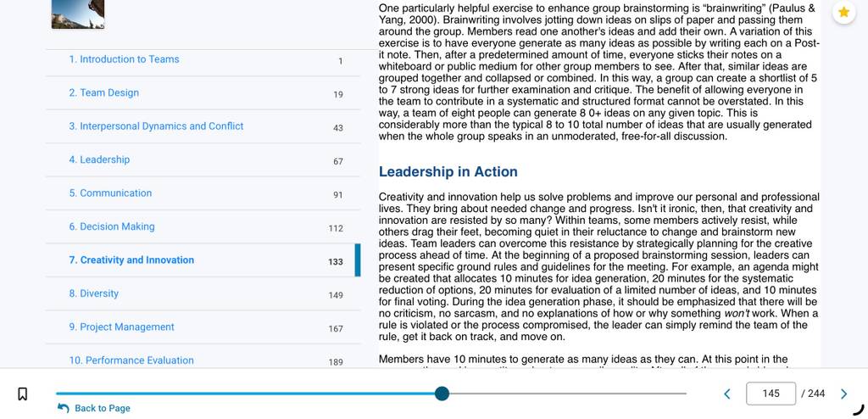The height and width of the screenshot is (419, 868).
Task: Click the reading progress slider handle
Action: 442,394
